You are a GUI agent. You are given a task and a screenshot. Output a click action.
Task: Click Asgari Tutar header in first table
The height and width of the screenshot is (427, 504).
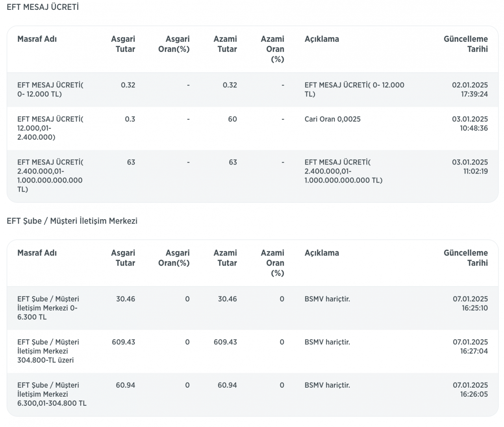pyautogui.click(x=123, y=44)
